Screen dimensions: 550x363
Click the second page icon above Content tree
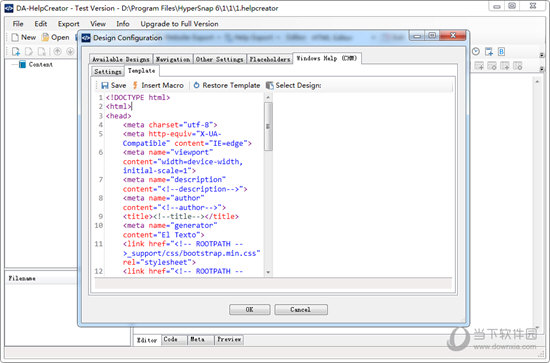[29, 52]
